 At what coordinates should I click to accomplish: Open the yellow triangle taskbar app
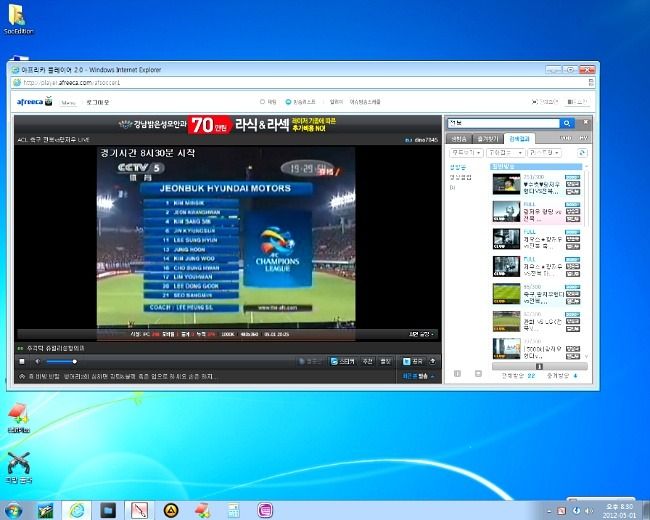171,510
